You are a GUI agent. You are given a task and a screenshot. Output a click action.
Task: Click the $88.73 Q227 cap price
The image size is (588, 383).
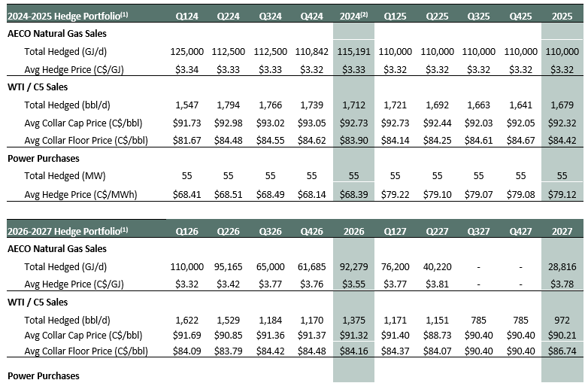[437, 335]
